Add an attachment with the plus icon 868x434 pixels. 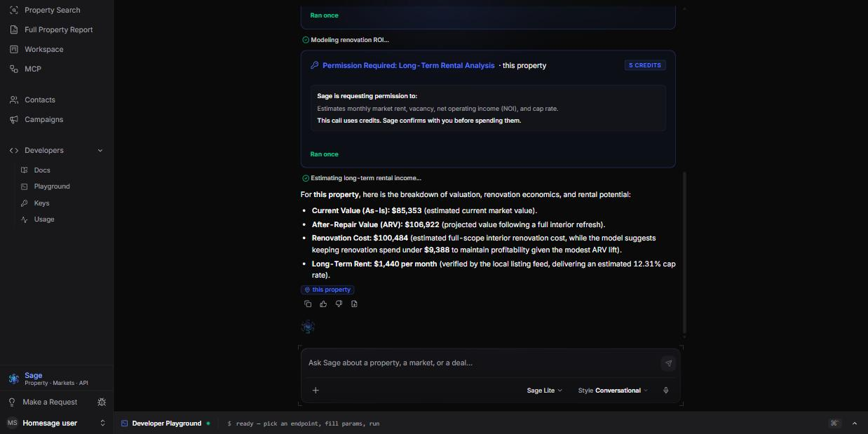pyautogui.click(x=316, y=391)
